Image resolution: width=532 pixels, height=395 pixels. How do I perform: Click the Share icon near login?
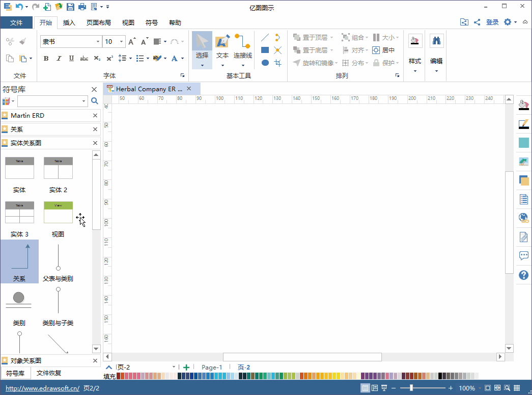[x=477, y=22]
